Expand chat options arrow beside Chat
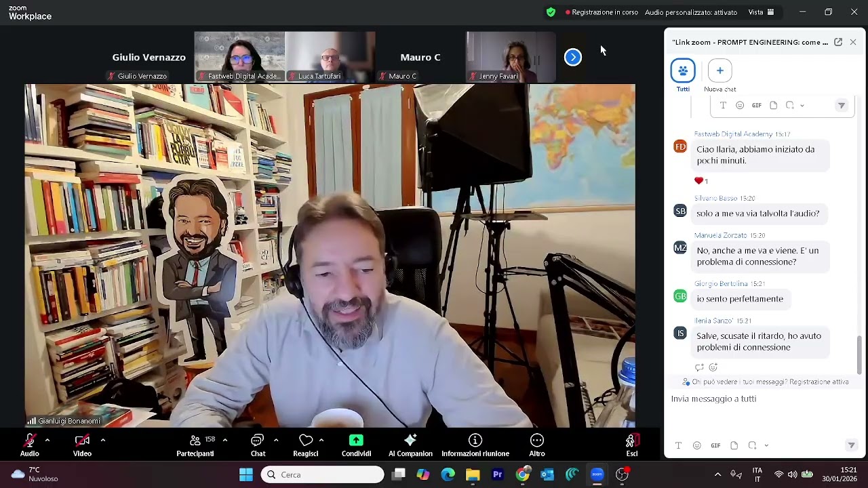Image resolution: width=868 pixels, height=488 pixels. (x=276, y=440)
